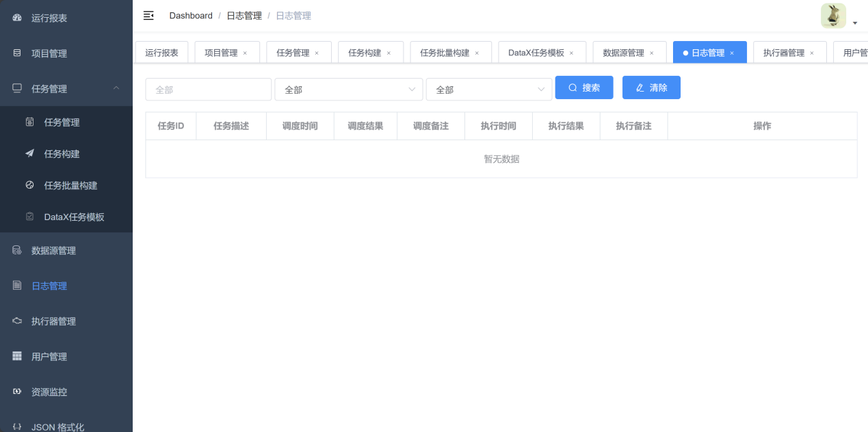Viewport: 868px width, 432px height.
Task: Click the 项目管理 sidebar icon
Action: click(x=17, y=53)
